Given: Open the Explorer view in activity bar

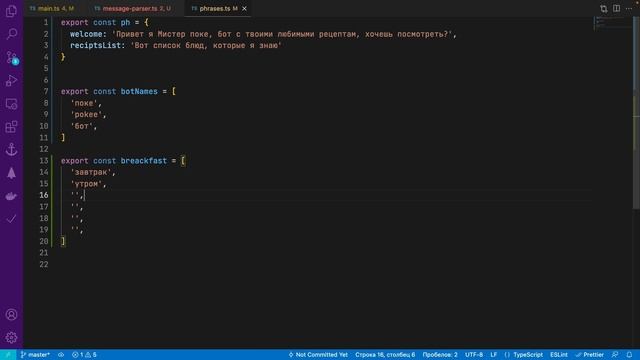Looking at the screenshot, I should [x=11, y=11].
